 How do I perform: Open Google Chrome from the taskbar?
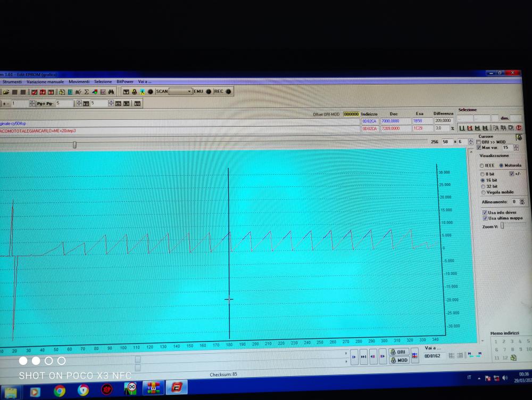[x=59, y=390]
